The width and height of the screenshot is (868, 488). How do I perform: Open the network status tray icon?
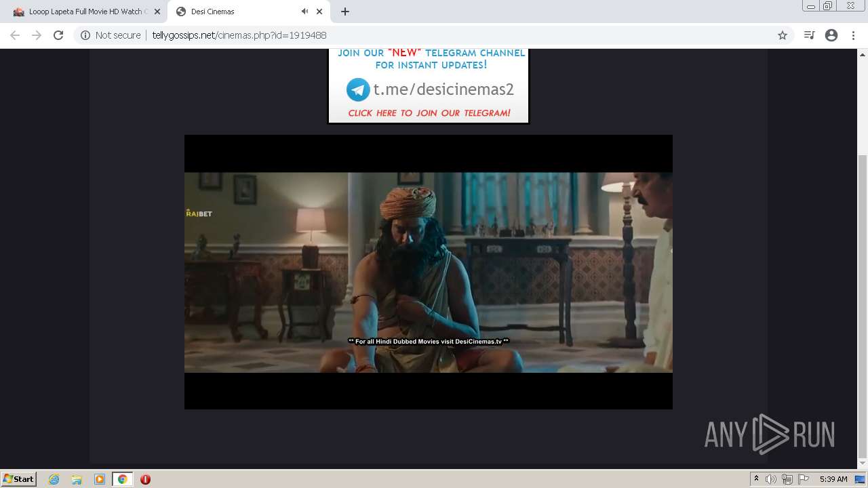pyautogui.click(x=787, y=479)
